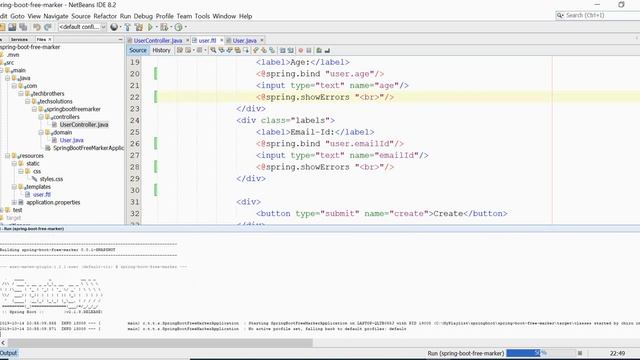Select styles.css in the file tree
Image resolution: width=640 pixels, height=360 pixels.
click(51, 179)
